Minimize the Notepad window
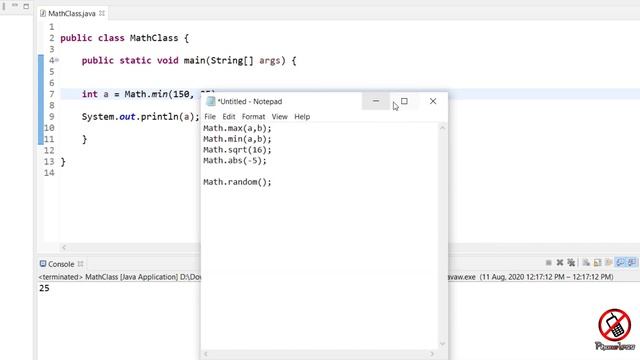 [x=376, y=101]
